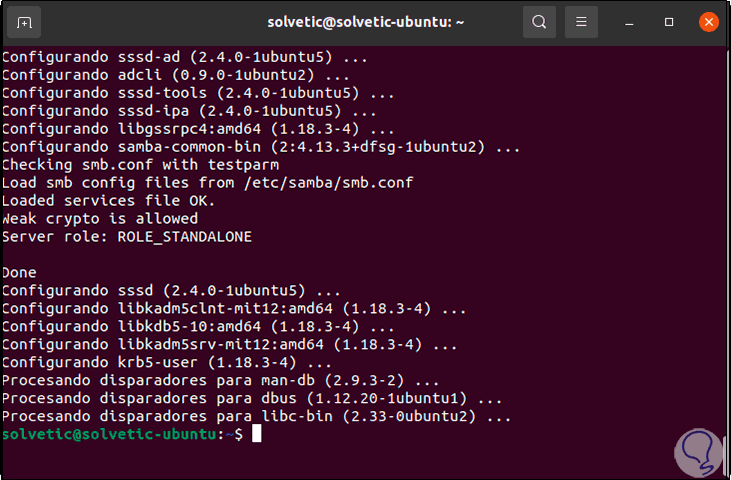This screenshot has height=480, width=731.
Task: Open the hamburger menu
Action: tap(581, 22)
